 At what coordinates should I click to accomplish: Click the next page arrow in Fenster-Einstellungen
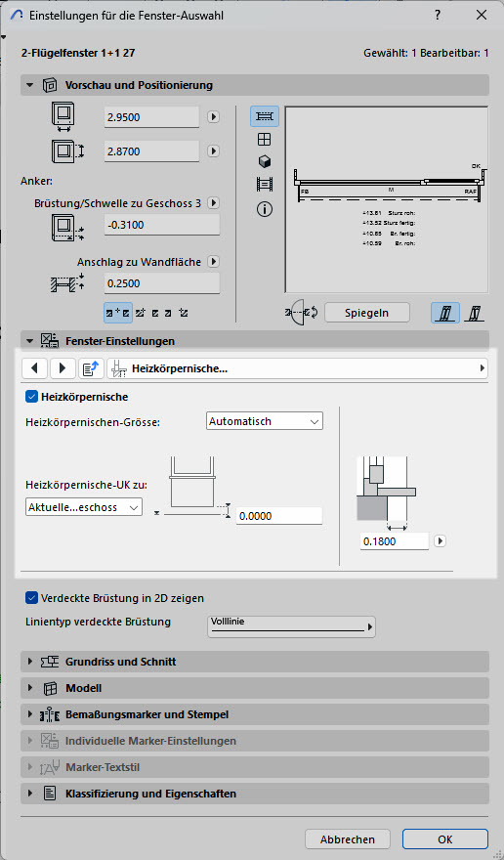pos(63,368)
